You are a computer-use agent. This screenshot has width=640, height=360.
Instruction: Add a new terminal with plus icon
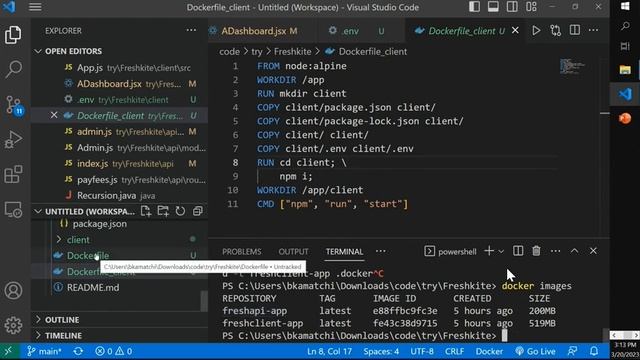click(x=489, y=251)
